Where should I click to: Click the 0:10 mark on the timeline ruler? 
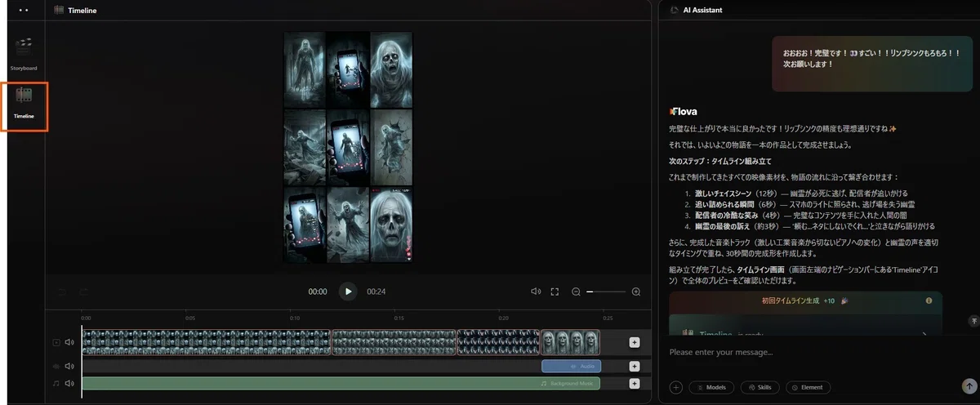[295, 318]
